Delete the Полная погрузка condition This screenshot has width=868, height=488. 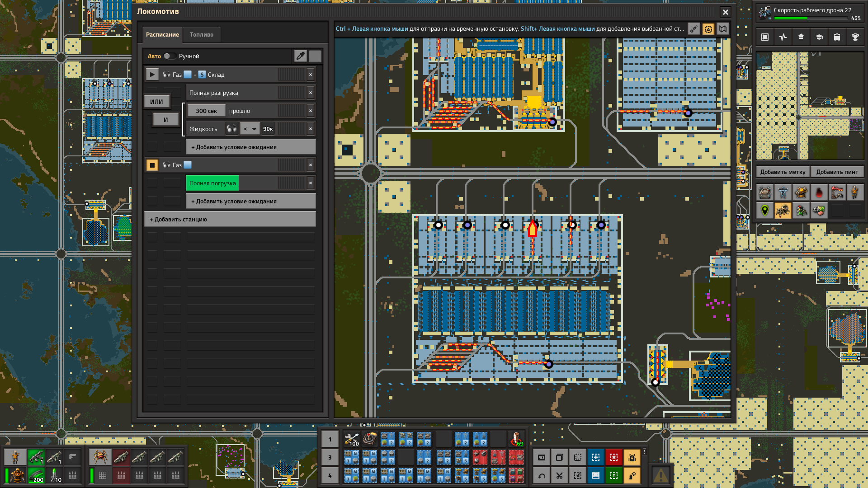tap(311, 183)
